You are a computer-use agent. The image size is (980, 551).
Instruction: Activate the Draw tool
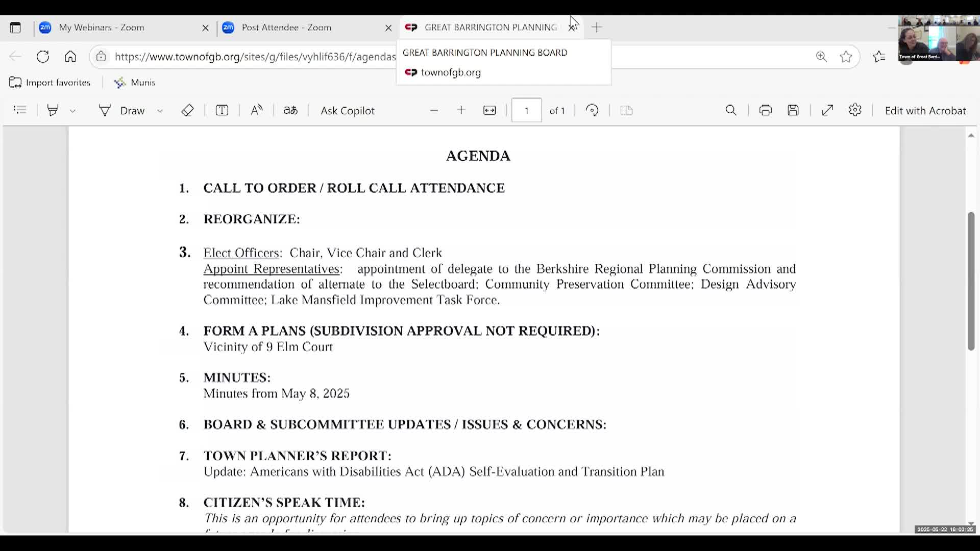click(122, 111)
